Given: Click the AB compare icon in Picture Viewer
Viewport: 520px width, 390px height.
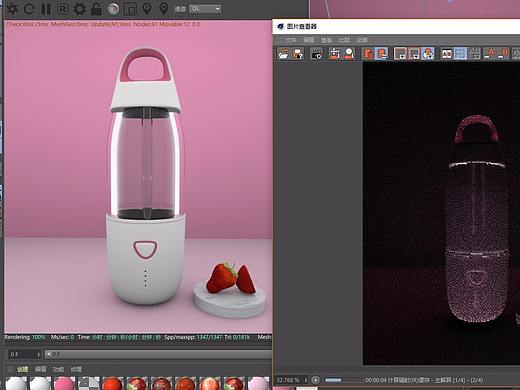Looking at the screenshot, I should coord(446,54).
